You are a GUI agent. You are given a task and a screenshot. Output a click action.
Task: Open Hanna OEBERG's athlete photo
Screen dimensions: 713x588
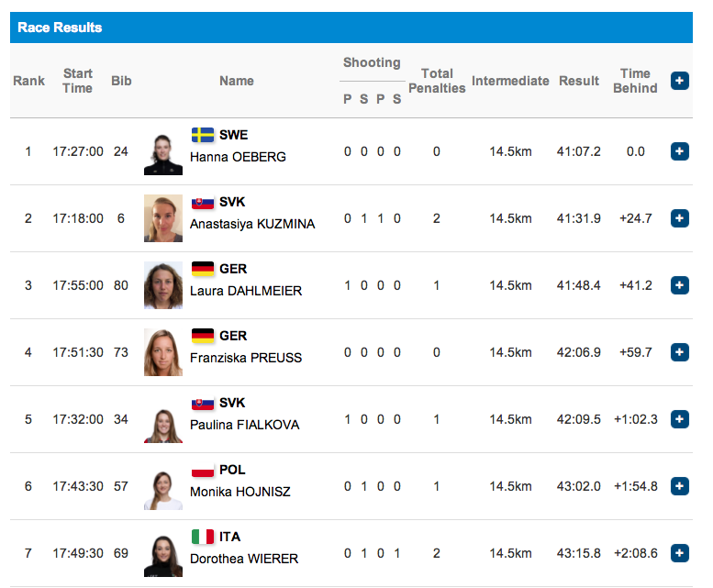pos(163,154)
